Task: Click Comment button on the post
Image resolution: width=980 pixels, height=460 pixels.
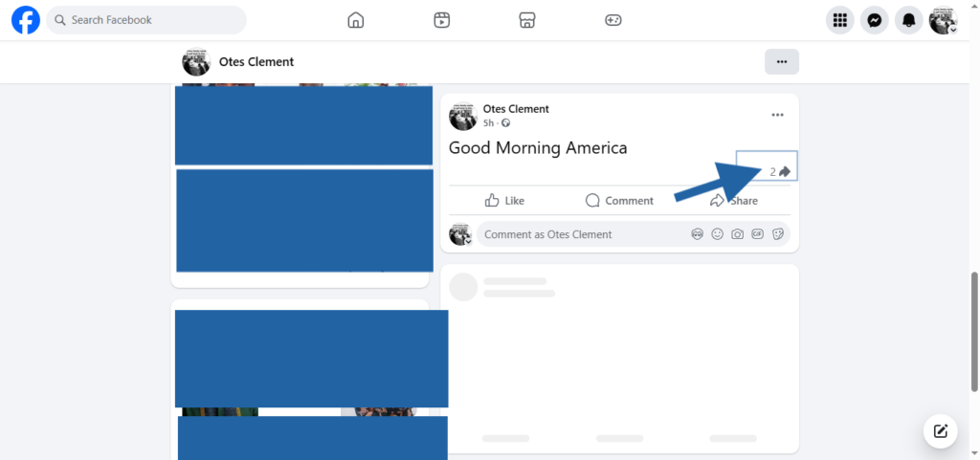Action: 619,201
